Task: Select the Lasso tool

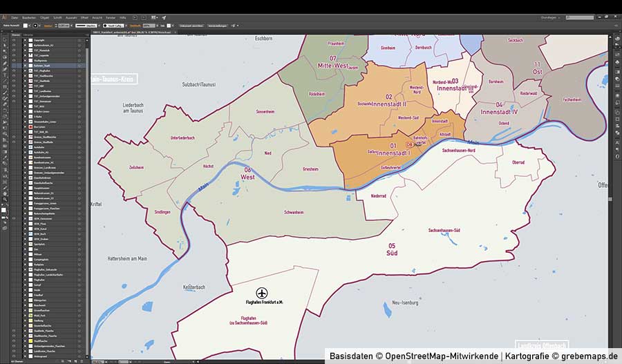Action: [x=5, y=57]
